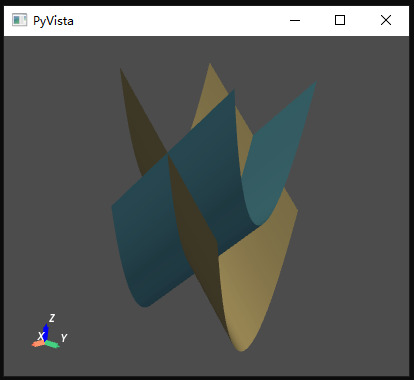Click the rounded bottom-left teal surface edge
Image resolution: width=414 pixels, height=380 pixels.
coord(145,304)
